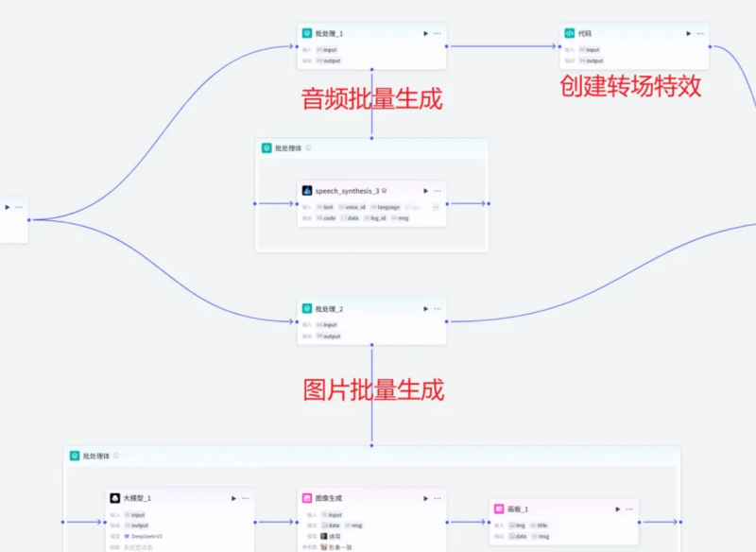Open more options on 代码 node

pyautogui.click(x=700, y=33)
